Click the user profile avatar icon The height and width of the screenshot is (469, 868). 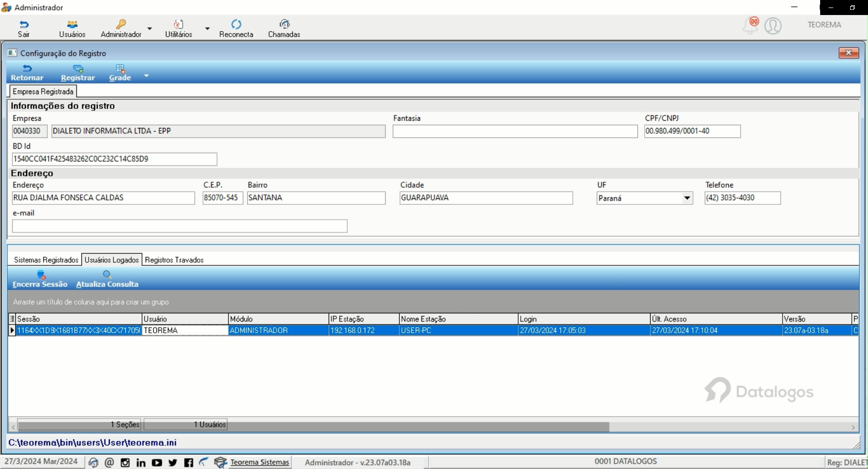[x=773, y=25]
